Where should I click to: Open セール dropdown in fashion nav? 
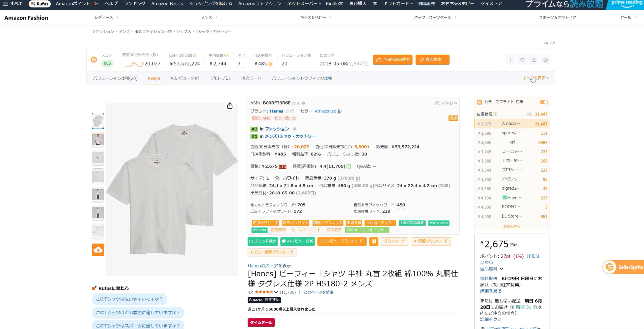628,17
